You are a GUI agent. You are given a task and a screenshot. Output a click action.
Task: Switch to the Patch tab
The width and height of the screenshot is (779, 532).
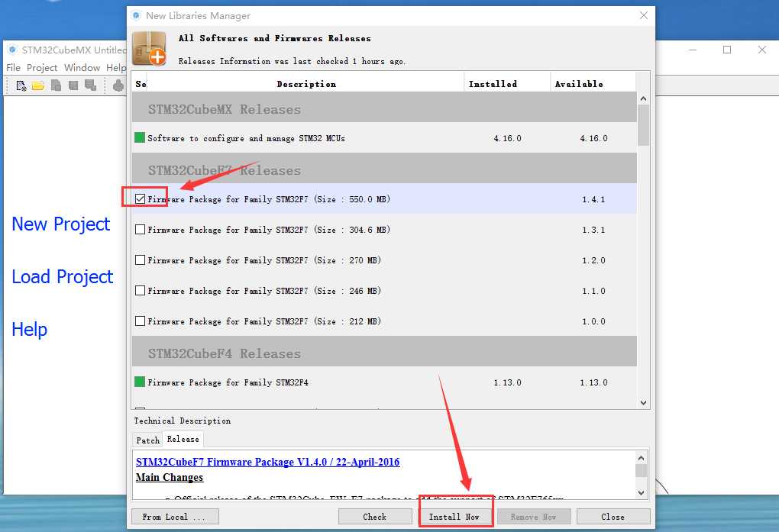(x=148, y=440)
